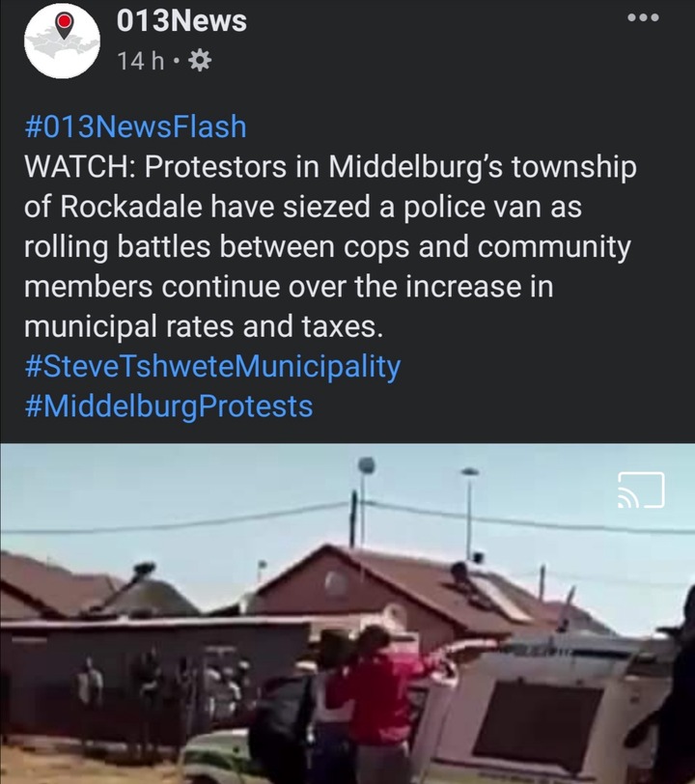695x784 pixels.
Task: Open the 013News page name link
Action: (181, 21)
